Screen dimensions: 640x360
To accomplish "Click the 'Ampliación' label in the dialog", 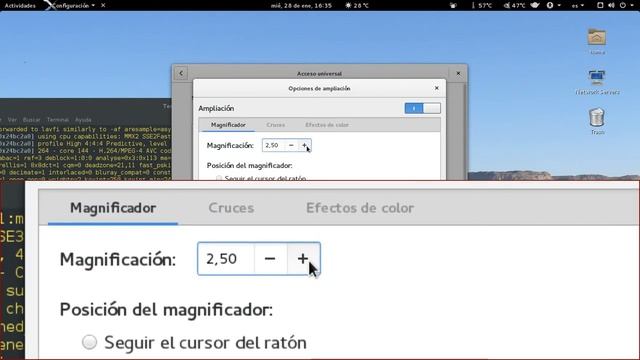I will tap(216, 108).
